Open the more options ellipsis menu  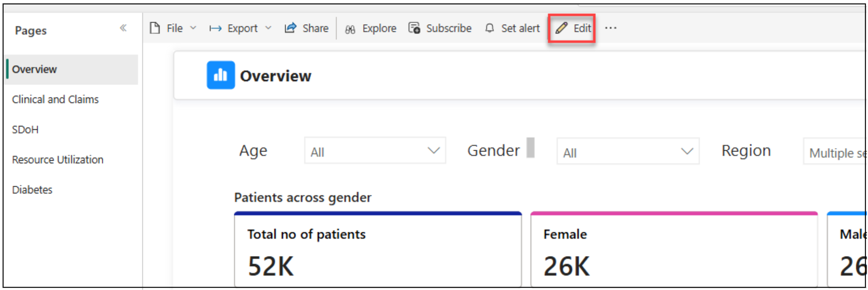pyautogui.click(x=611, y=28)
